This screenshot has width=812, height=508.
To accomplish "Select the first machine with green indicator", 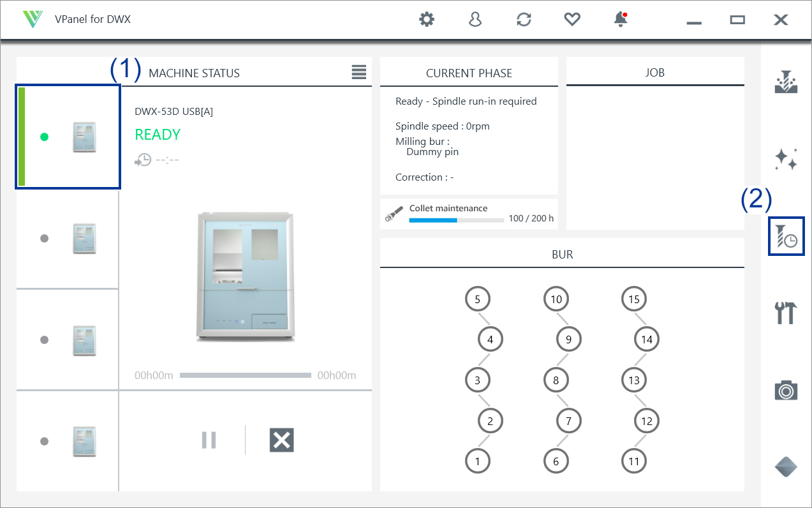I will pyautogui.click(x=68, y=137).
